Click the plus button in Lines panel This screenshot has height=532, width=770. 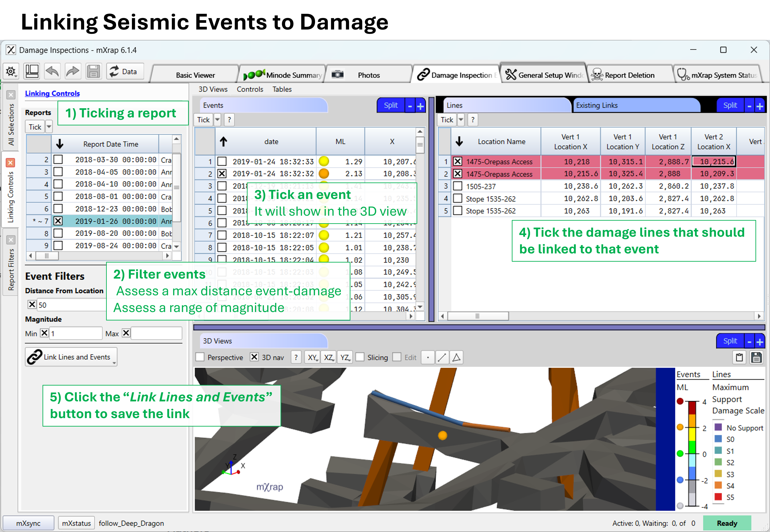pos(760,106)
